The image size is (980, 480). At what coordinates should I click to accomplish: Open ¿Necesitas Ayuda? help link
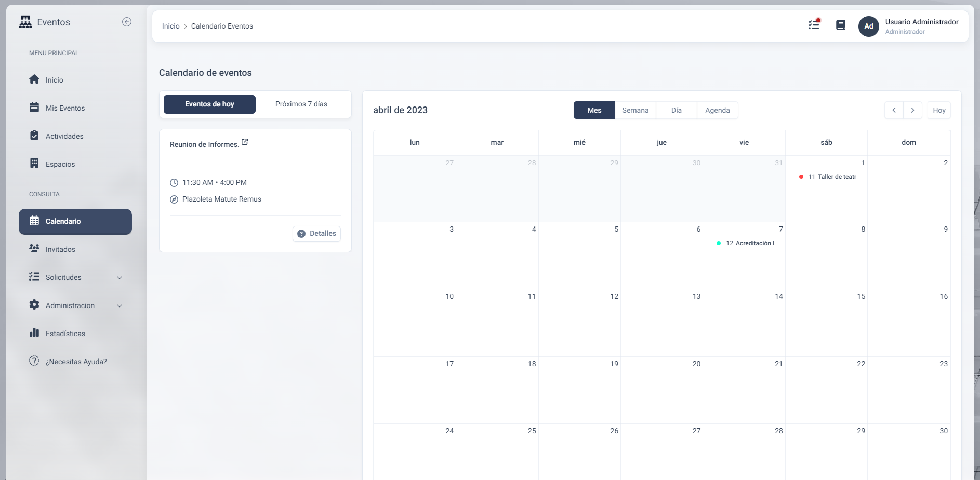[75, 361]
